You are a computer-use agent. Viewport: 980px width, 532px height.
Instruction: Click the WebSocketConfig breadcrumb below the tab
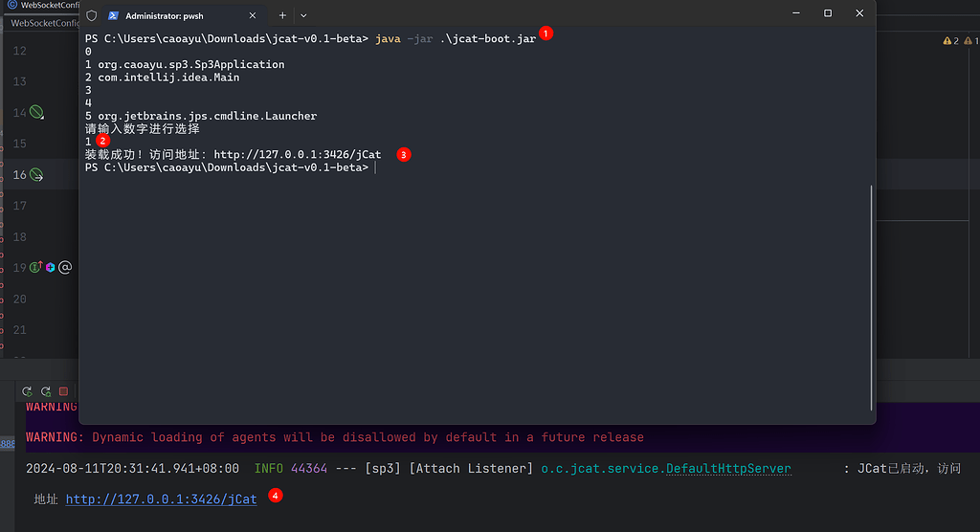45,23
